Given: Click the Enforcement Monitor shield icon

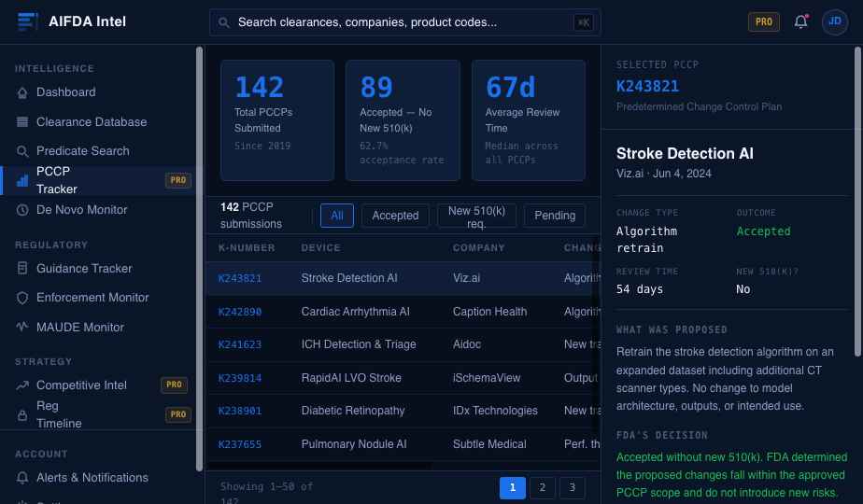Looking at the screenshot, I should coord(22,298).
